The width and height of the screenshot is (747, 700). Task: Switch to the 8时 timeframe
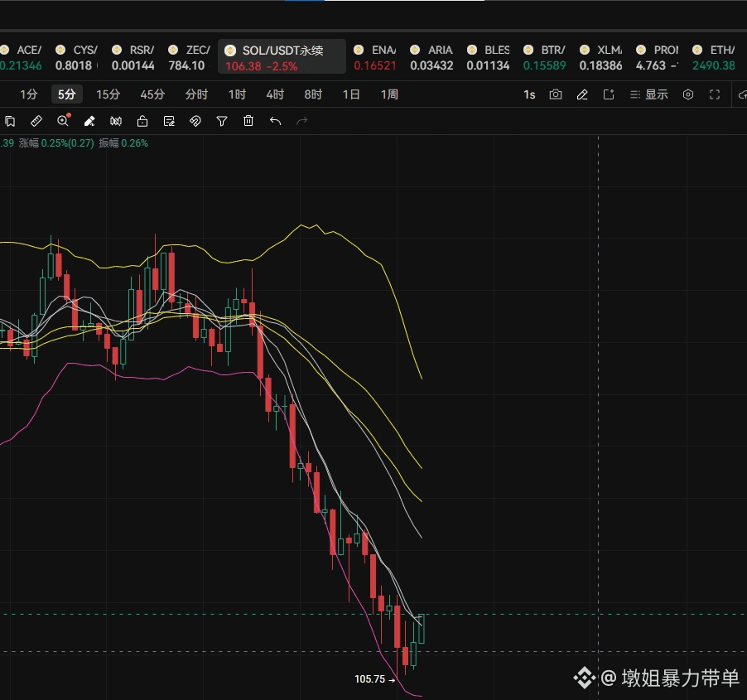coord(313,94)
